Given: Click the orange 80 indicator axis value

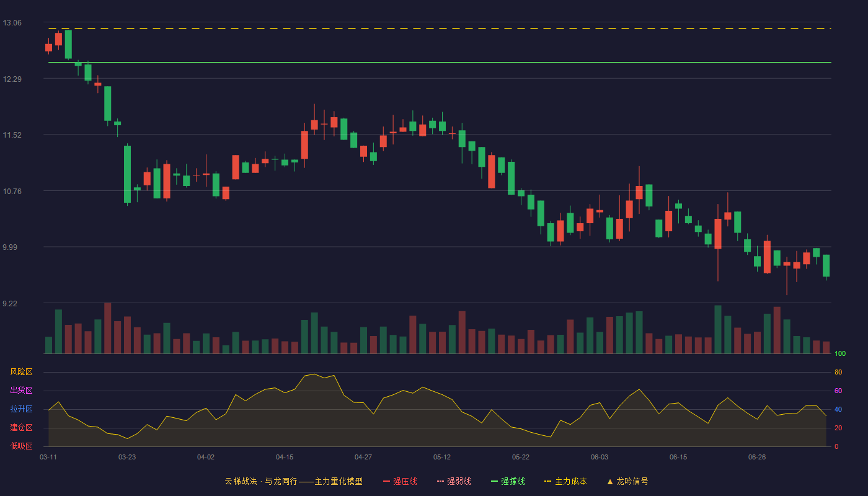Looking at the screenshot, I should (x=838, y=372).
